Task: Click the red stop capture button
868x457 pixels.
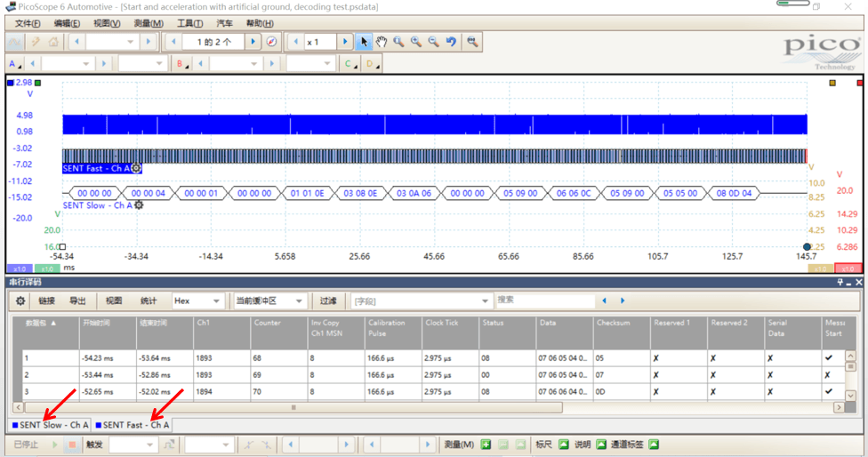Action: 72,445
